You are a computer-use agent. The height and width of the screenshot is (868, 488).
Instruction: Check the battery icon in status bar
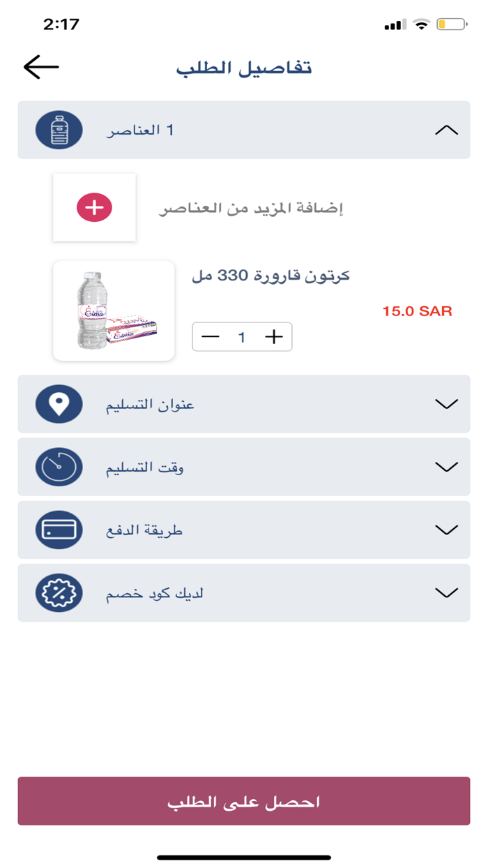(x=451, y=24)
